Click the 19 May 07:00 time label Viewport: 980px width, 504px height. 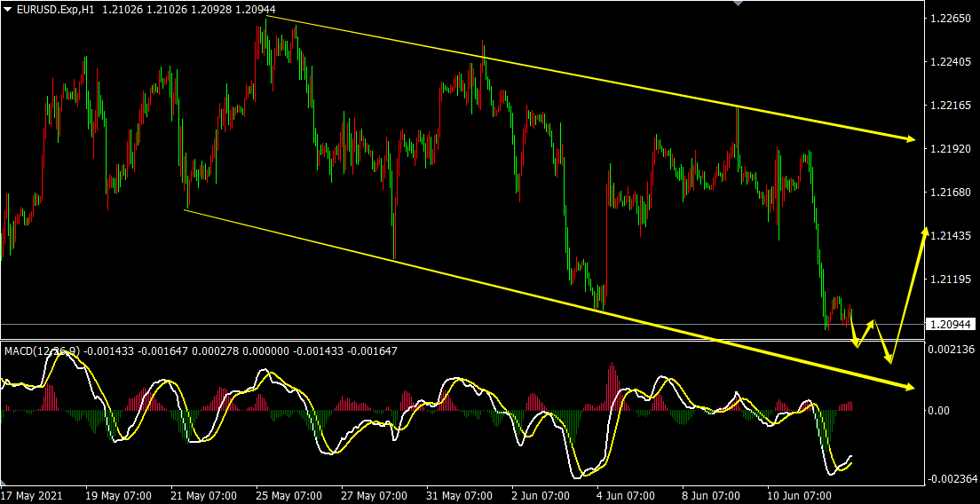(x=118, y=496)
